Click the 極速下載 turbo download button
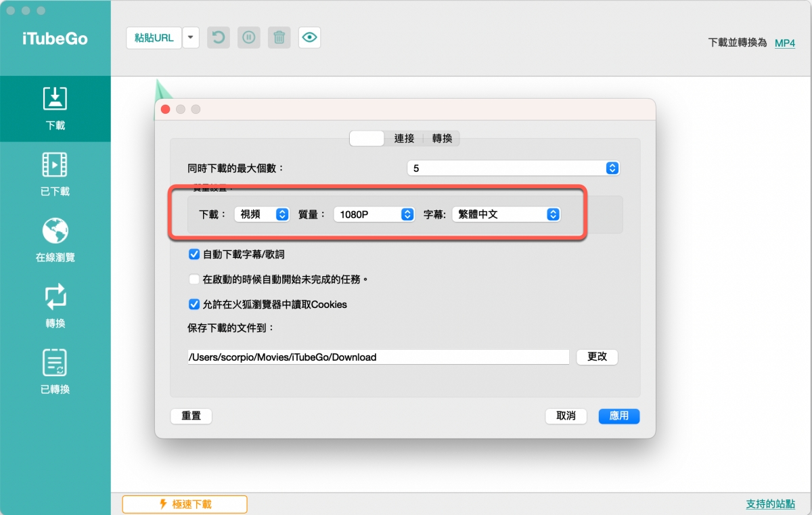The width and height of the screenshot is (812, 515). tap(185, 504)
